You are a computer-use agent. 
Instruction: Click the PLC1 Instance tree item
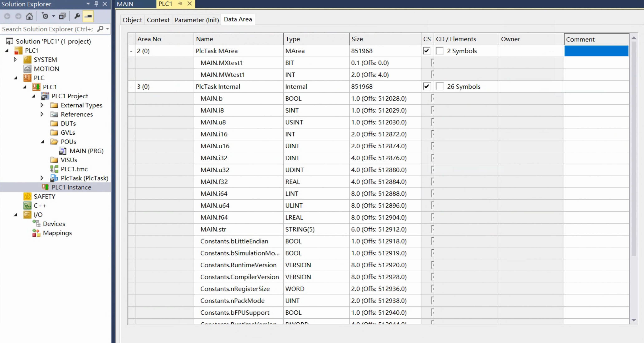[x=71, y=187]
